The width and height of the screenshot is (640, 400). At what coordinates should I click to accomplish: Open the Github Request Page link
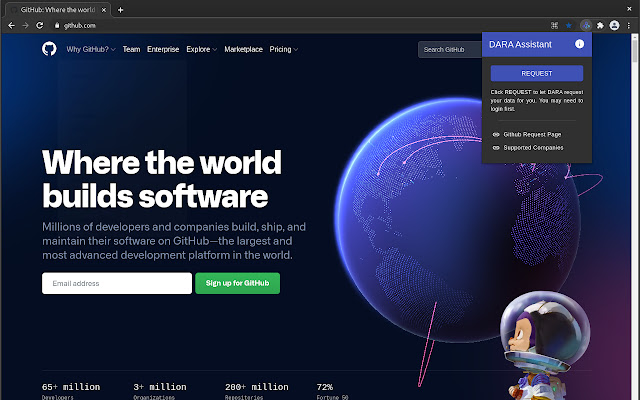point(532,134)
